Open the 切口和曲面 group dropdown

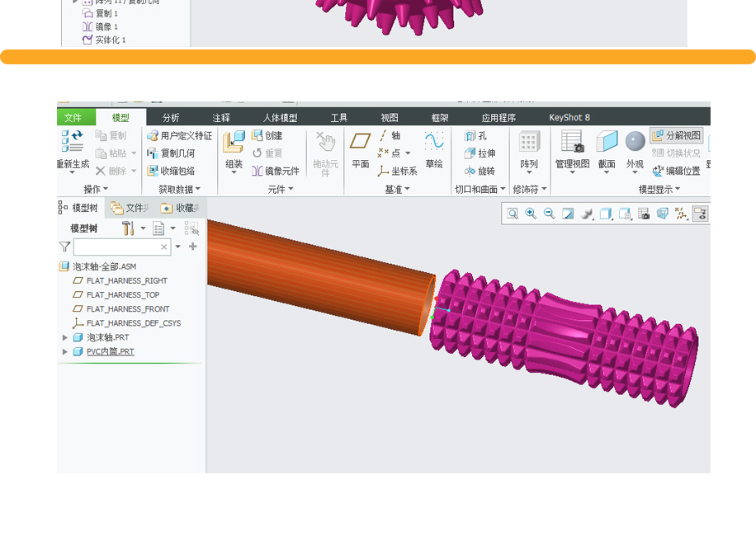point(480,190)
